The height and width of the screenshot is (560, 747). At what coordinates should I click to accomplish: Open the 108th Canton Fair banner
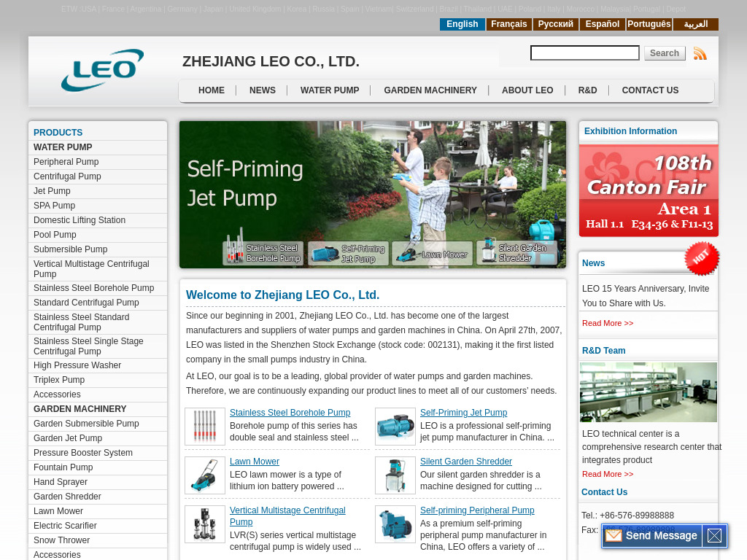[649, 190]
